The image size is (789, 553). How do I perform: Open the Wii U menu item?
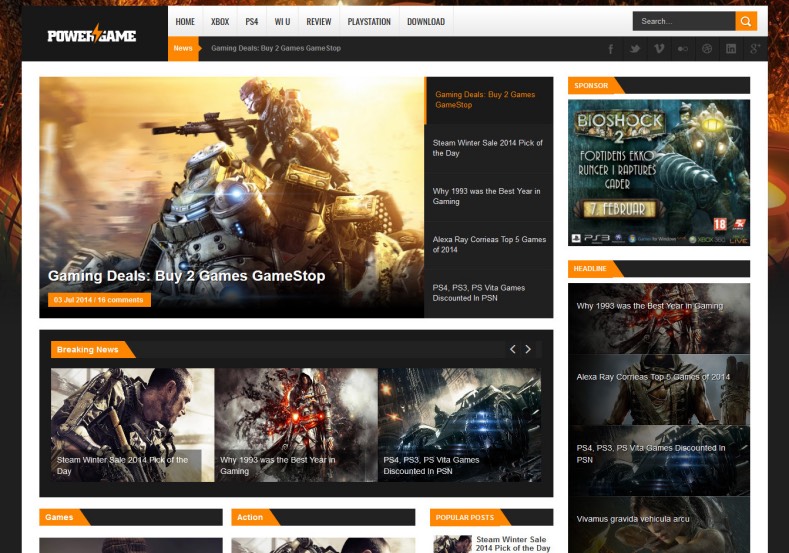[x=282, y=22]
